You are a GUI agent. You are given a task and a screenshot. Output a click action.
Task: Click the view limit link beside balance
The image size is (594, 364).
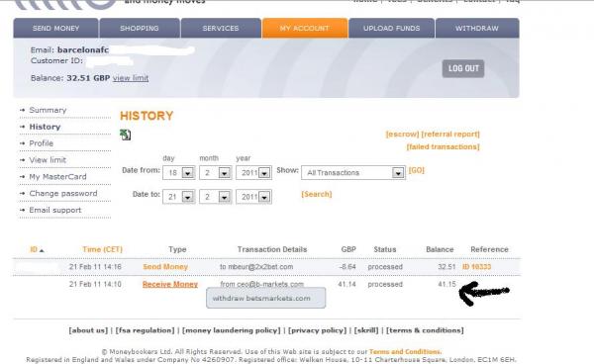point(131,78)
